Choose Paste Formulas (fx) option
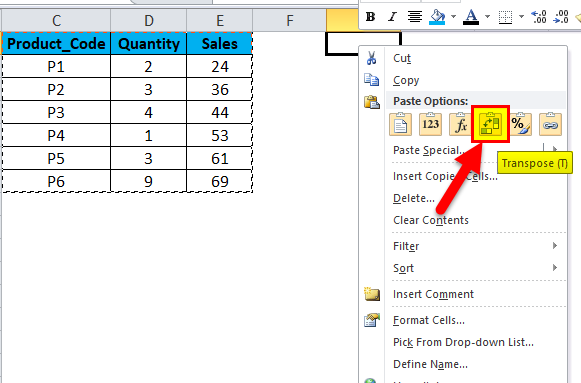 tap(460, 124)
